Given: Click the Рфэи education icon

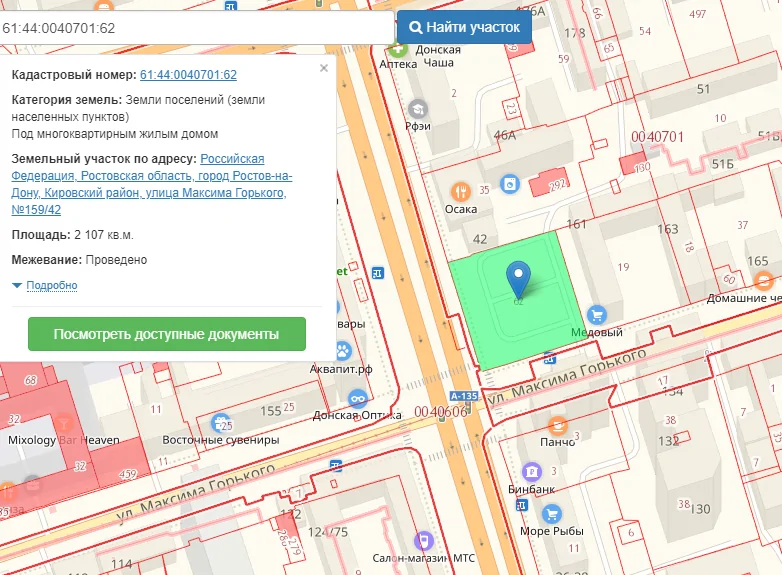Looking at the screenshot, I should [417, 107].
